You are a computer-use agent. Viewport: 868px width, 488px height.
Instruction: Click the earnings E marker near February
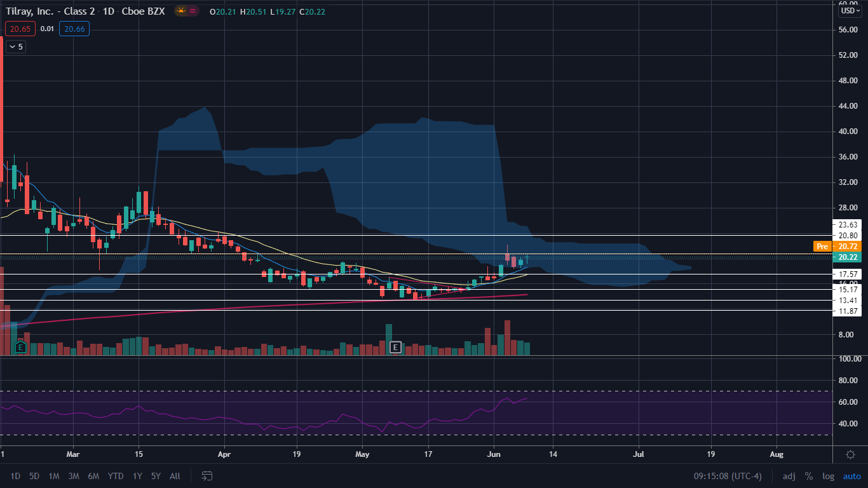click(20, 347)
